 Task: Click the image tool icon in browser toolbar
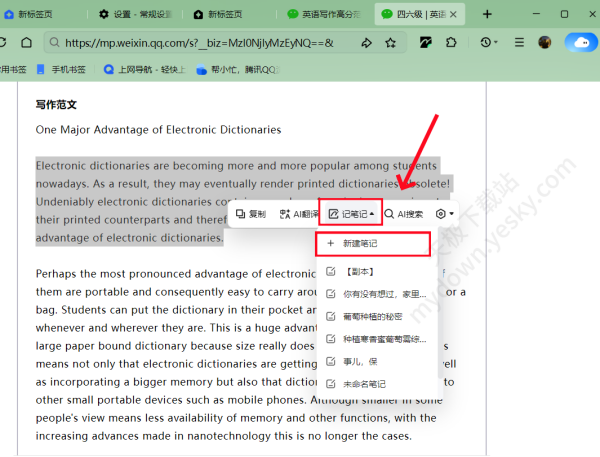425,43
